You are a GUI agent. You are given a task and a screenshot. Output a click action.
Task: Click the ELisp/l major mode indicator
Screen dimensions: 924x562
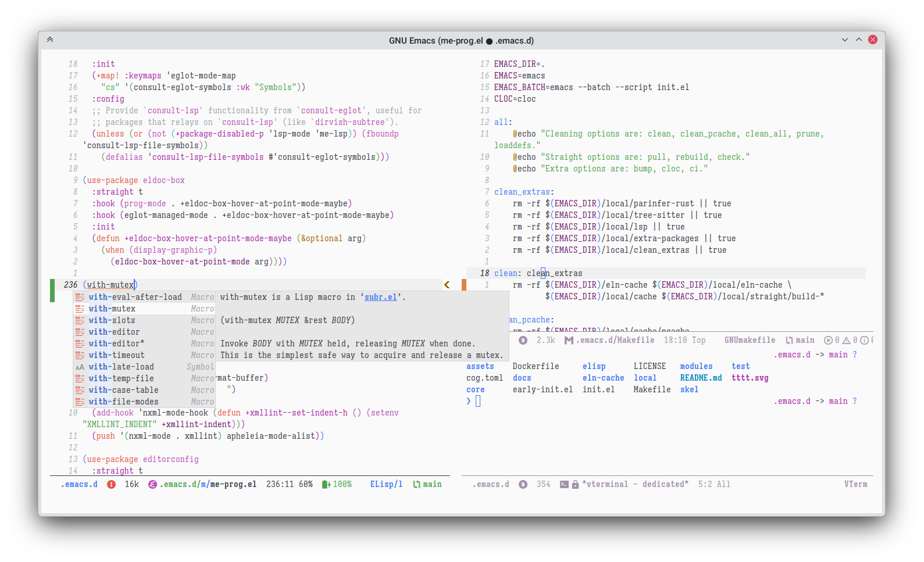(x=386, y=484)
